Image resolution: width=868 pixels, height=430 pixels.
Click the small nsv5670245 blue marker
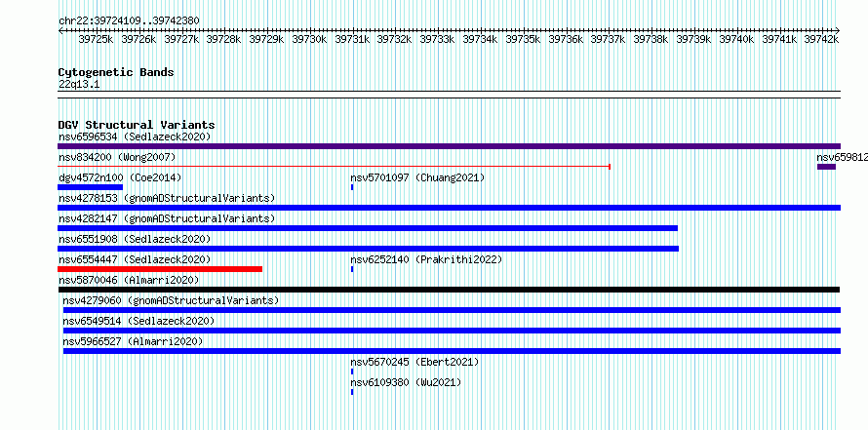[352, 371]
